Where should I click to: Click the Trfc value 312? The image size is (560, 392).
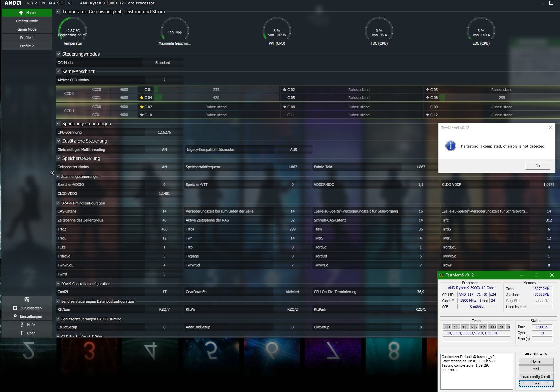click(x=549, y=220)
